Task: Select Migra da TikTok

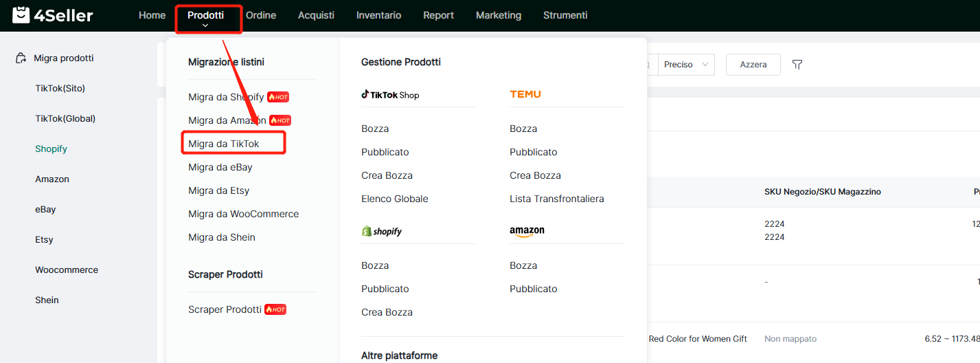Action: [224, 144]
